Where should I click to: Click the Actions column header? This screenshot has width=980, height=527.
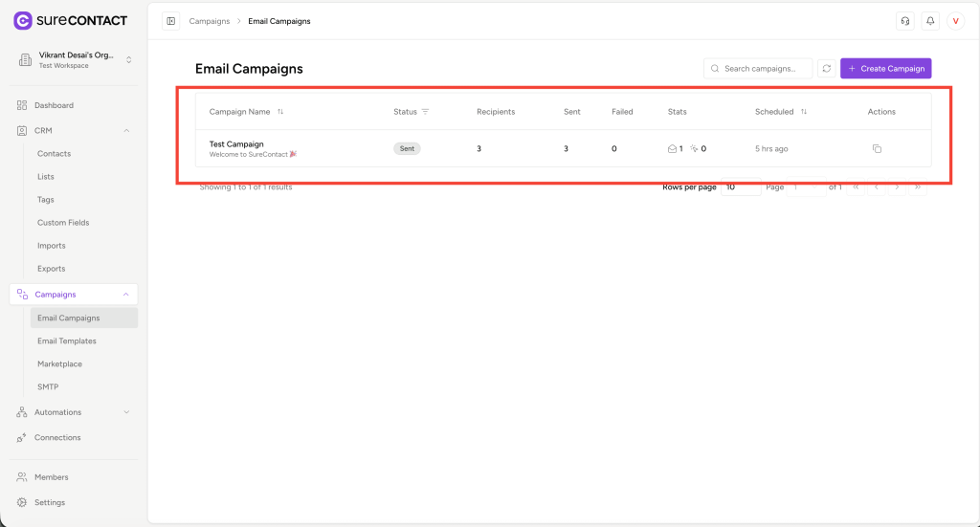pyautogui.click(x=881, y=112)
